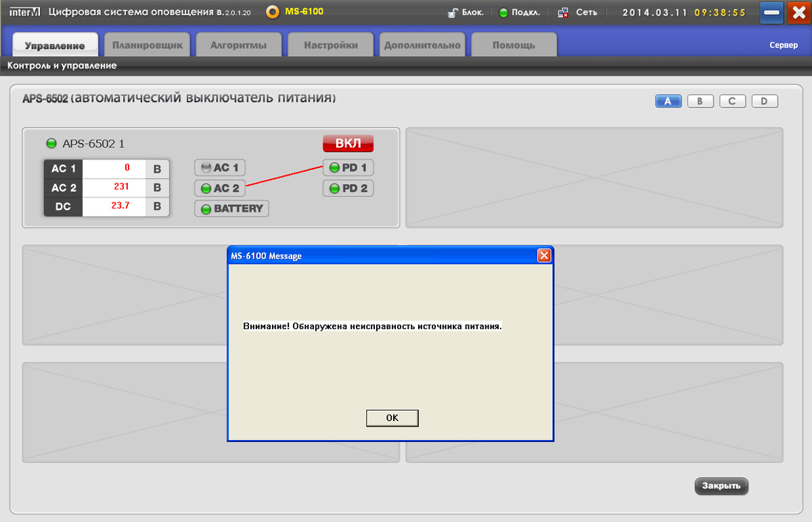Select page A of APS units
The width and height of the screenshot is (812, 522).
click(668, 102)
